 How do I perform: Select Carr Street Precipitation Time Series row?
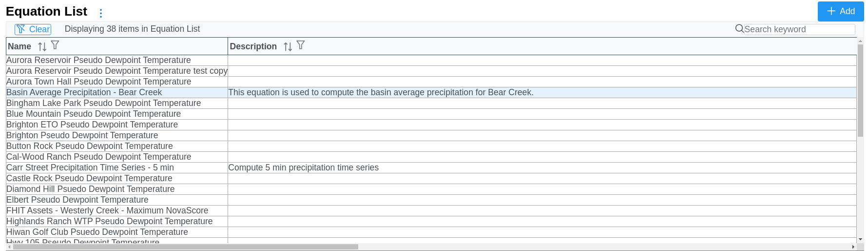(x=431, y=167)
